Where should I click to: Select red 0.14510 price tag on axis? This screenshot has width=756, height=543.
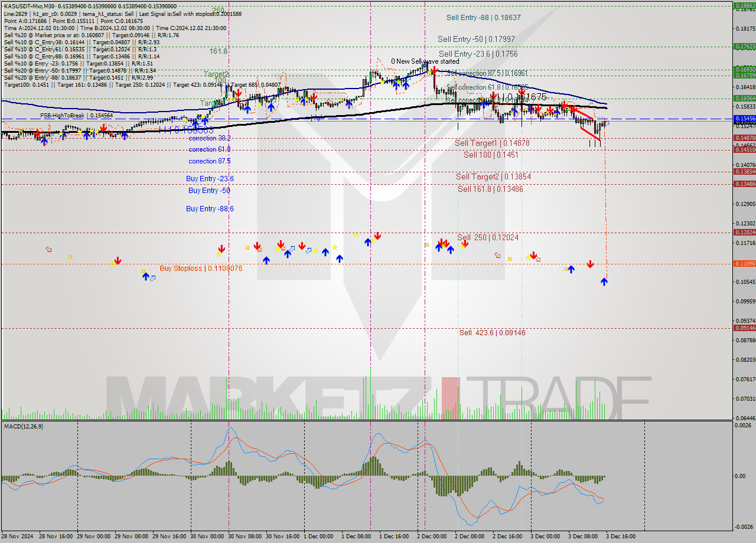744,150
